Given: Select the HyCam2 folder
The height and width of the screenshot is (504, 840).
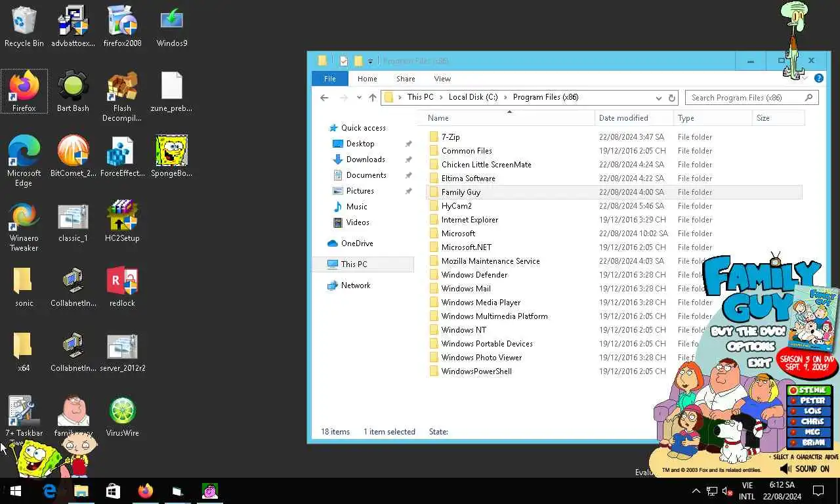Looking at the screenshot, I should click(456, 206).
